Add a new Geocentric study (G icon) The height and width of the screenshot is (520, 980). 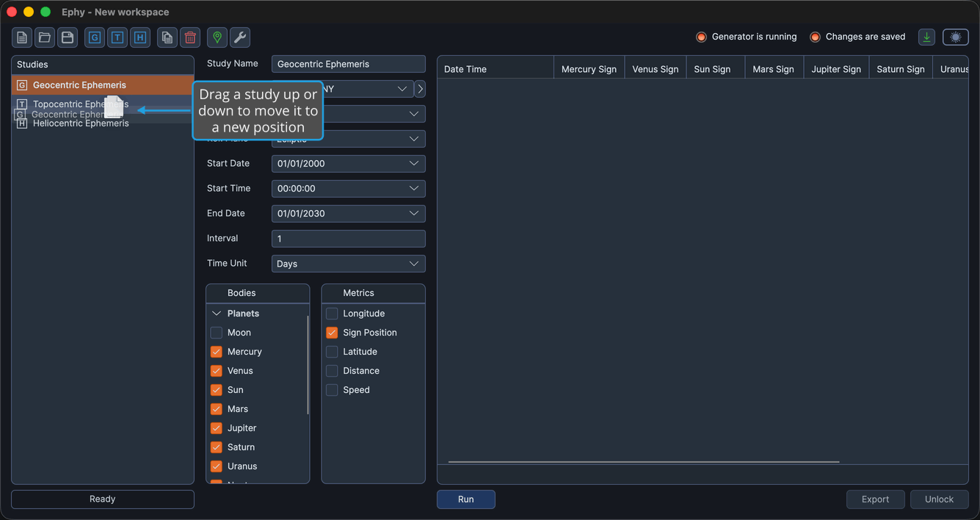click(x=95, y=37)
